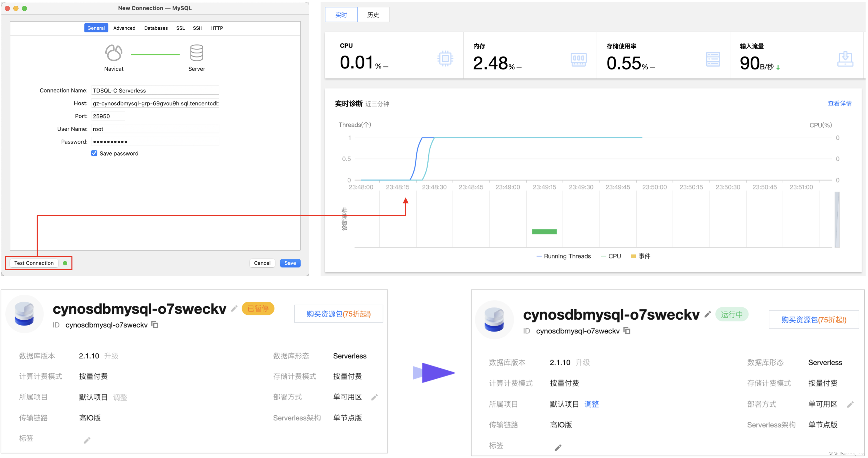868x458 pixels.
Task: Toggle 事件 legend swatch in chart
Action: 633,256
